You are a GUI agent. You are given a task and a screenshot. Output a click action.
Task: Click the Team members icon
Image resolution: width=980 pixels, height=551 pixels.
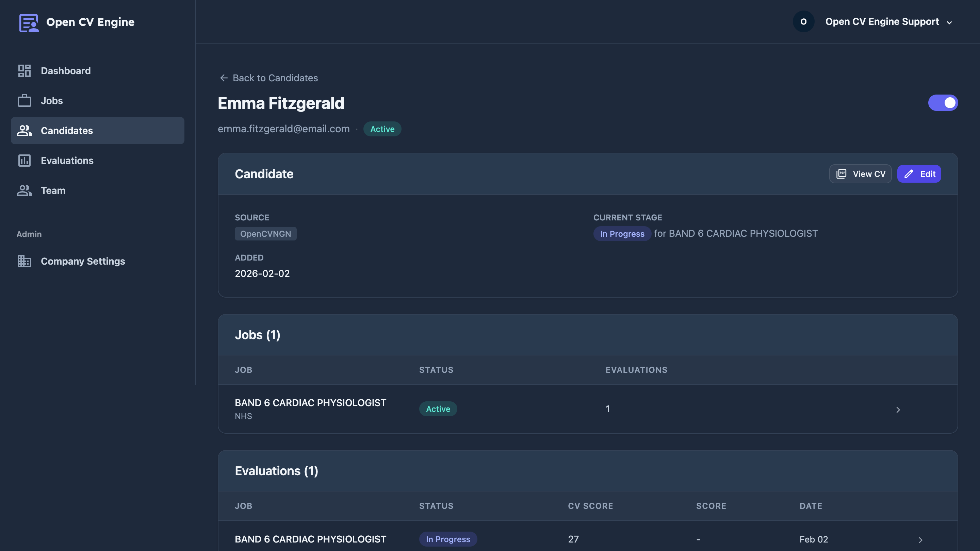pos(24,190)
